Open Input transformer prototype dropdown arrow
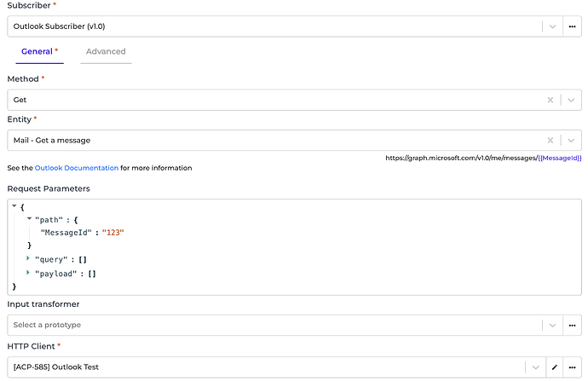 552,325
